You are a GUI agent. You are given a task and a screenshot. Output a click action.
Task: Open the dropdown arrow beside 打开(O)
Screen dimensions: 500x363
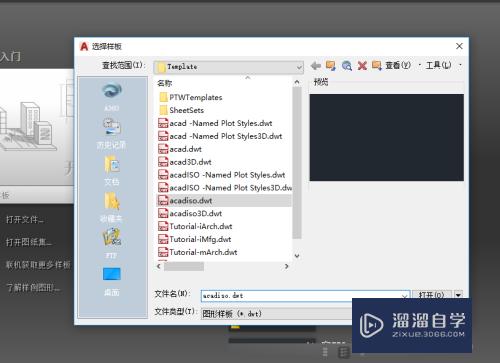458,295
